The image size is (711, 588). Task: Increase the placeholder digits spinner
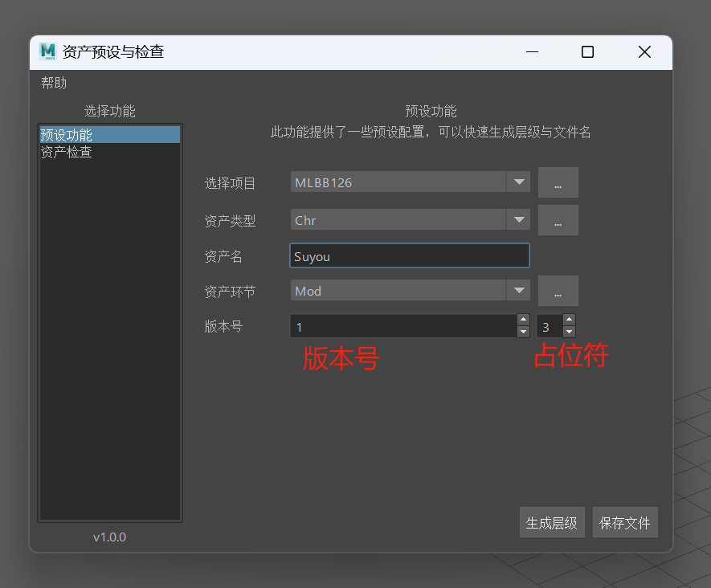(569, 320)
